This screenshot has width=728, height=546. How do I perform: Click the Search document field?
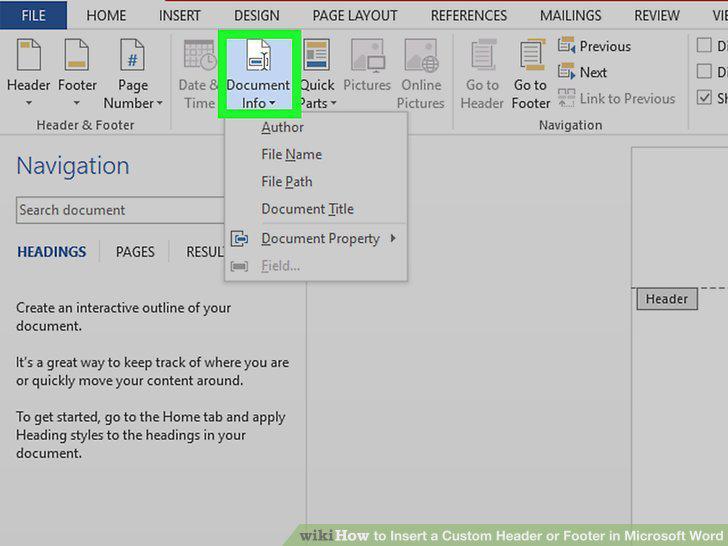click(121, 210)
